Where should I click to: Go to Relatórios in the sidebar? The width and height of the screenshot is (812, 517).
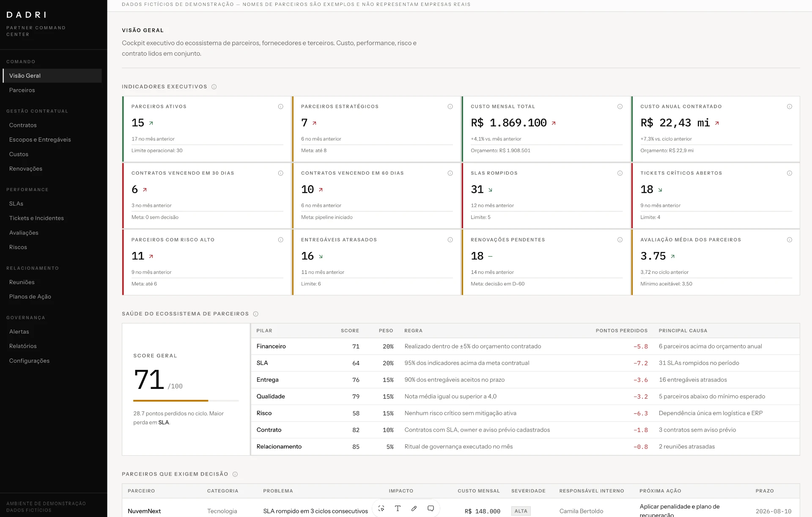(x=52, y=346)
